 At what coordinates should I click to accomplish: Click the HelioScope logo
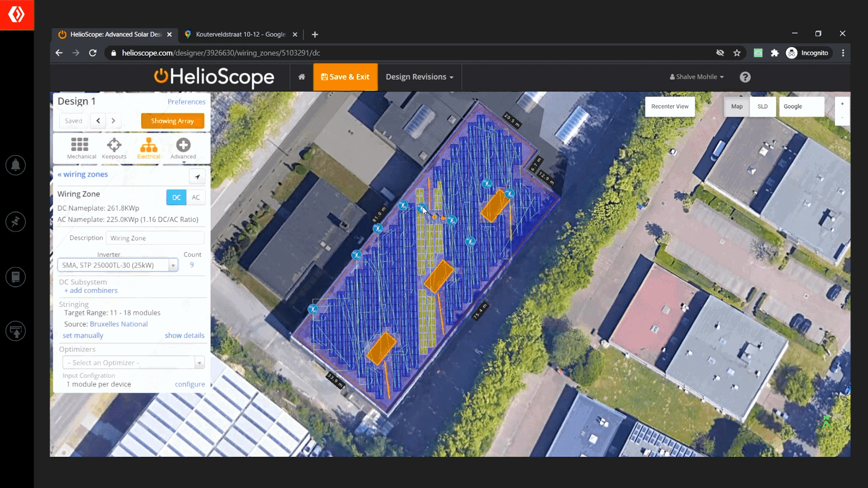pos(214,77)
